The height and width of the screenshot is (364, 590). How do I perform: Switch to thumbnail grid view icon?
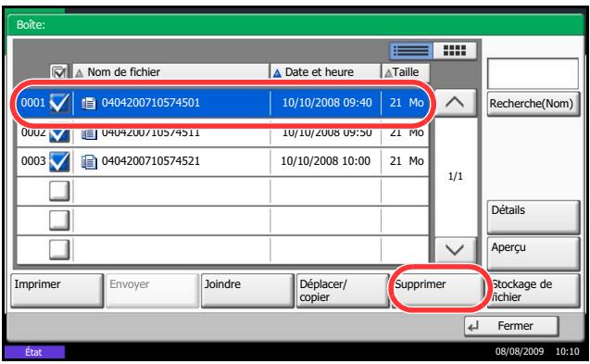[455, 50]
